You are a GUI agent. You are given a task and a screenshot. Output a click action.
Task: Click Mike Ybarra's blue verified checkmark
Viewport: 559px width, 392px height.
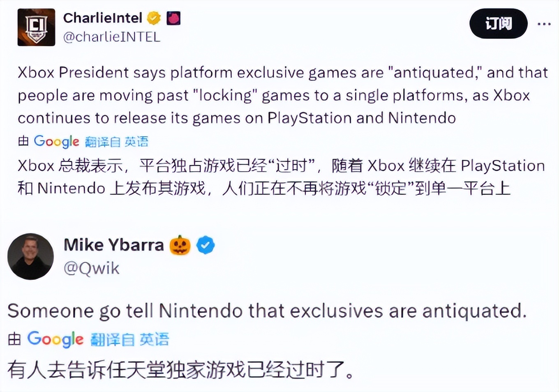205,245
